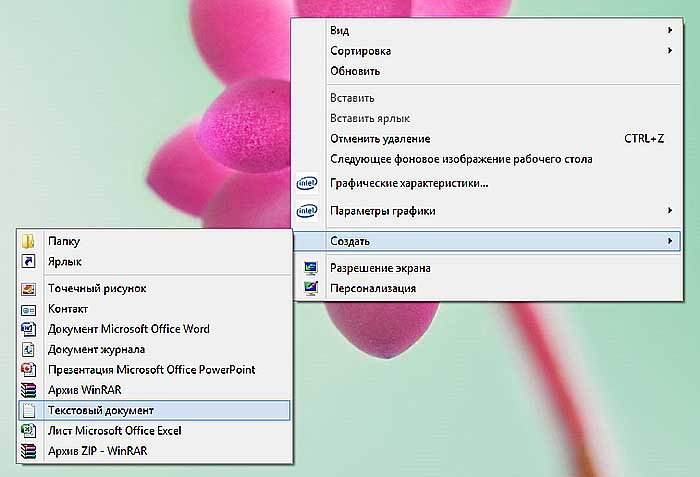Create a Текстовый документ
This screenshot has height=477, width=700.
pos(154,410)
